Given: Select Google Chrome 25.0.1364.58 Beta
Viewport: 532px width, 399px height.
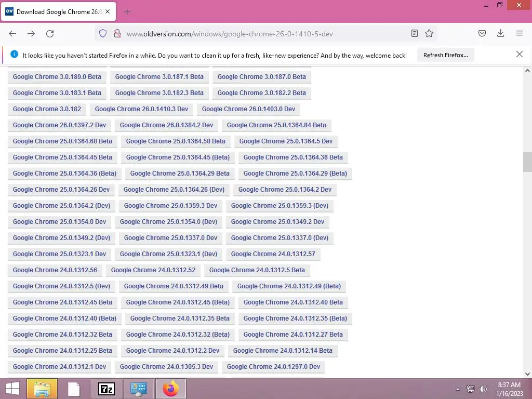Looking at the screenshot, I should tap(176, 141).
